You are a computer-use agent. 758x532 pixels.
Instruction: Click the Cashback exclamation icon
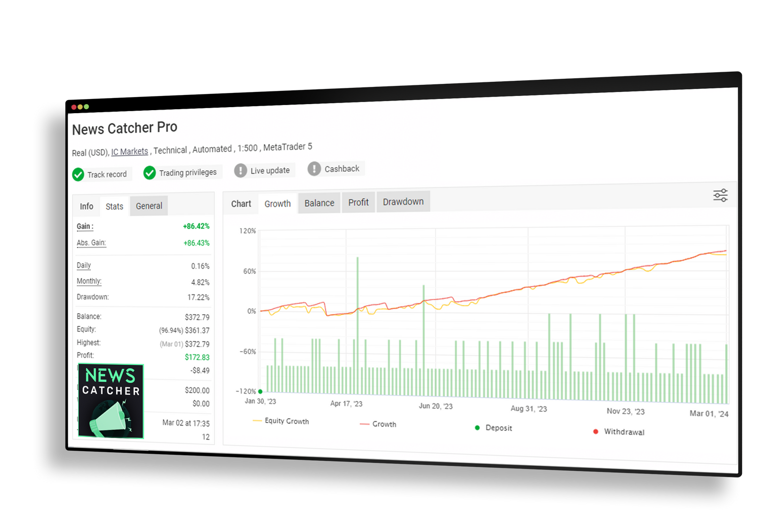click(x=314, y=169)
